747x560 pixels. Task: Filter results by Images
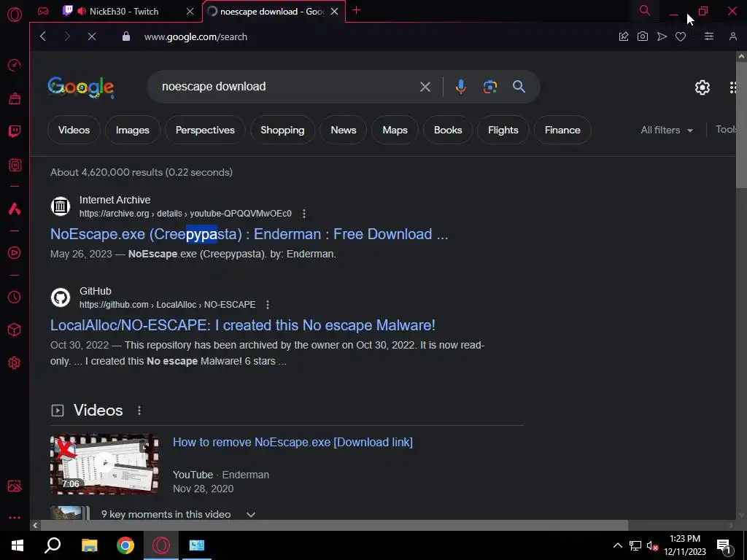pos(133,130)
